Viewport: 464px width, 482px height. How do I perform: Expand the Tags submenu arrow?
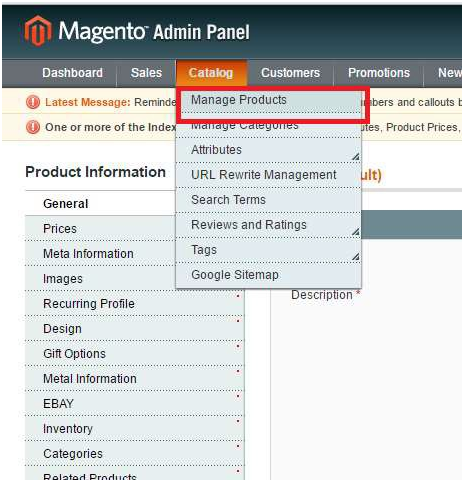point(356,256)
